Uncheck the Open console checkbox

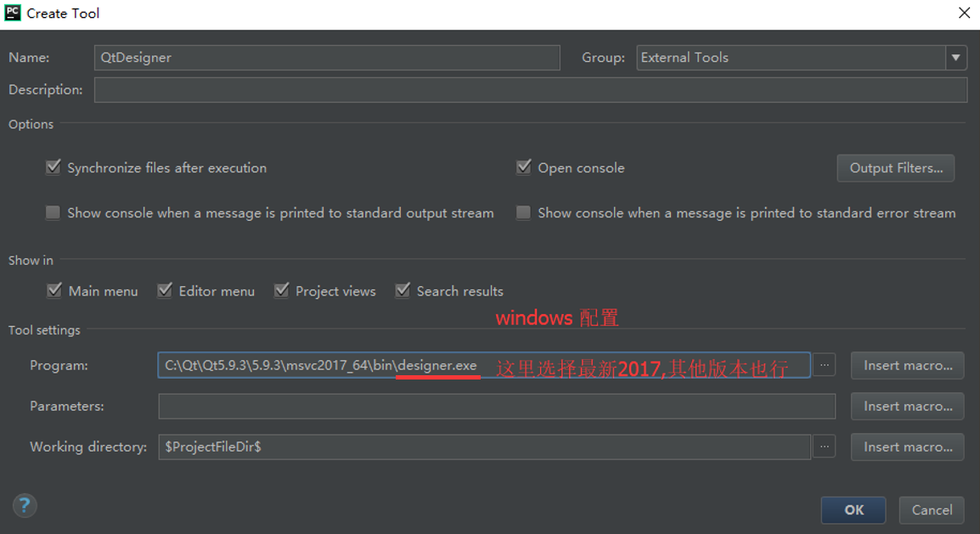[x=524, y=167]
